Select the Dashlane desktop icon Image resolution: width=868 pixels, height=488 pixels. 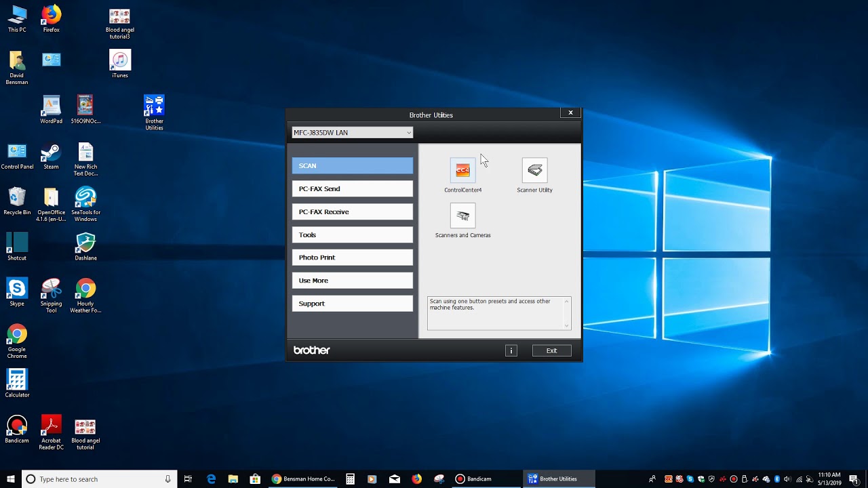coord(85,247)
